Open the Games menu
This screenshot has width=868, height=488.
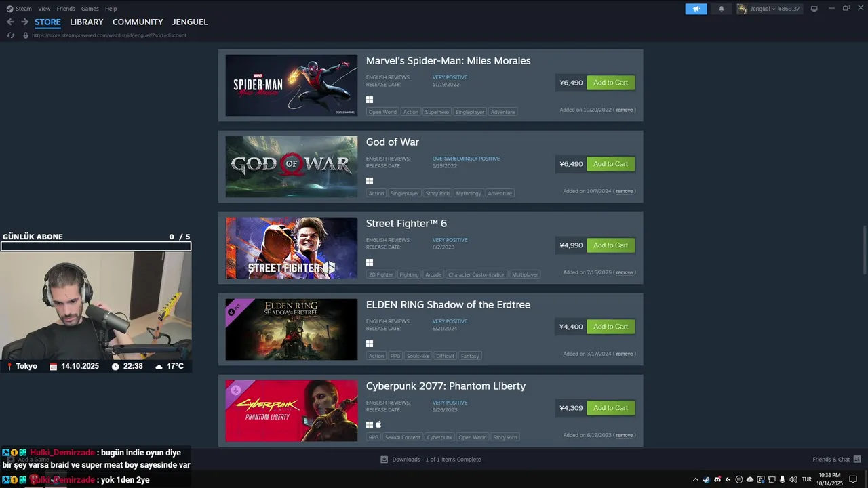coord(90,9)
